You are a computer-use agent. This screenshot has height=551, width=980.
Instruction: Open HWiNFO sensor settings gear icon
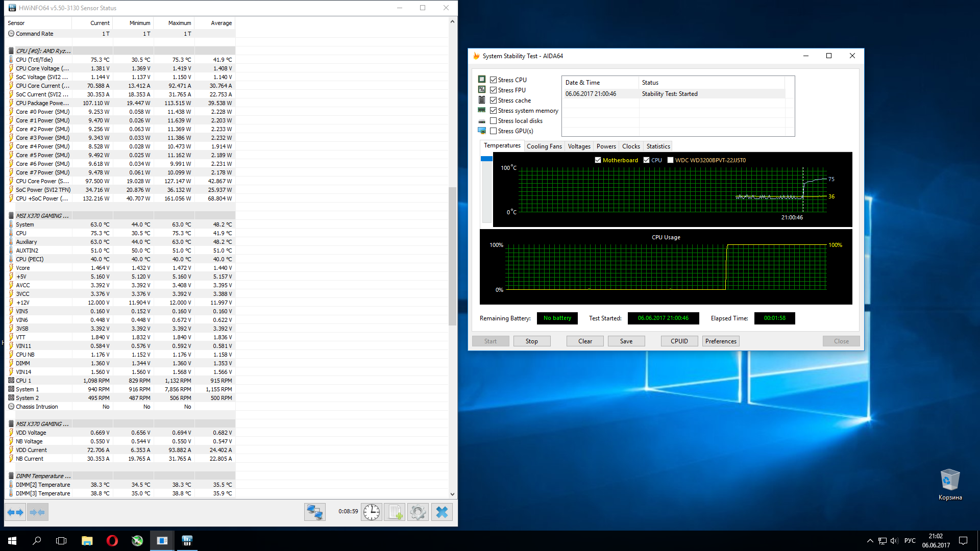coord(418,512)
